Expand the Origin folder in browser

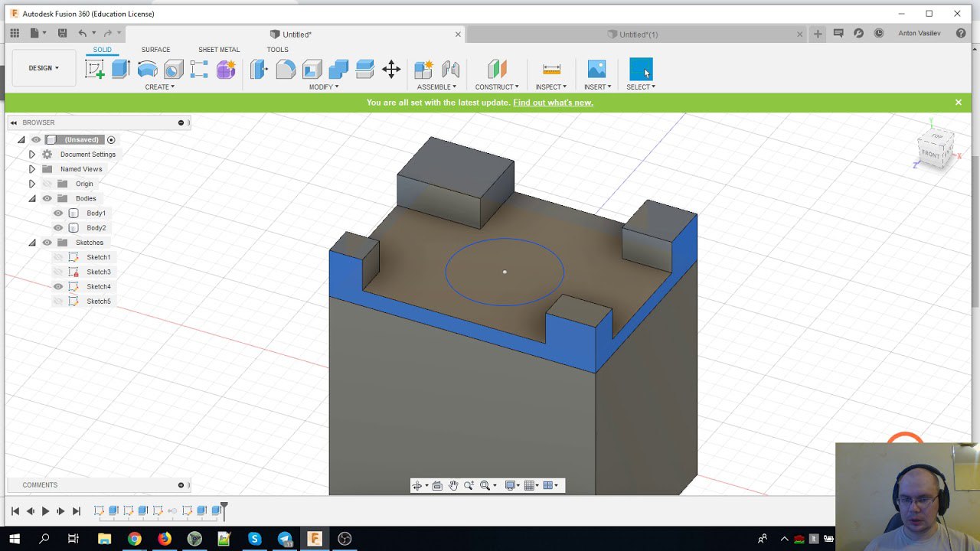[x=31, y=184]
